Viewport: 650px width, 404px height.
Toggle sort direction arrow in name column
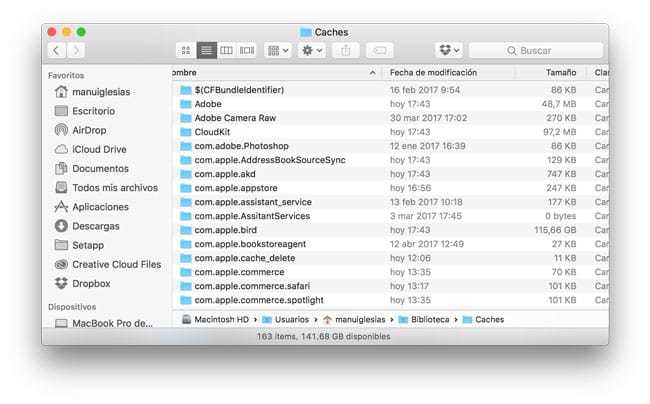click(373, 73)
